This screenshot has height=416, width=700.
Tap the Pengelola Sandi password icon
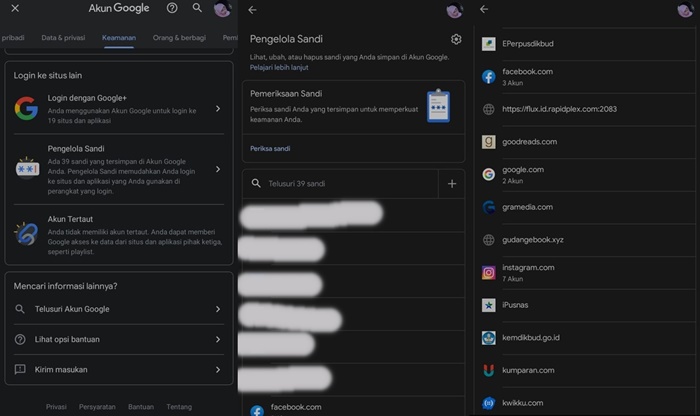coord(27,169)
